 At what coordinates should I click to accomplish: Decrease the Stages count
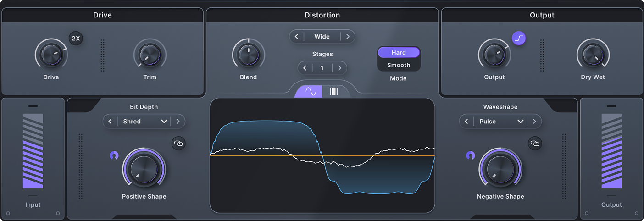[305, 68]
